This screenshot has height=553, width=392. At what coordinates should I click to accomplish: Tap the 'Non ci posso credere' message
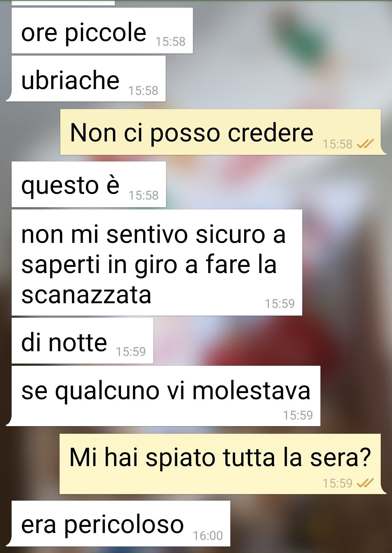click(221, 132)
